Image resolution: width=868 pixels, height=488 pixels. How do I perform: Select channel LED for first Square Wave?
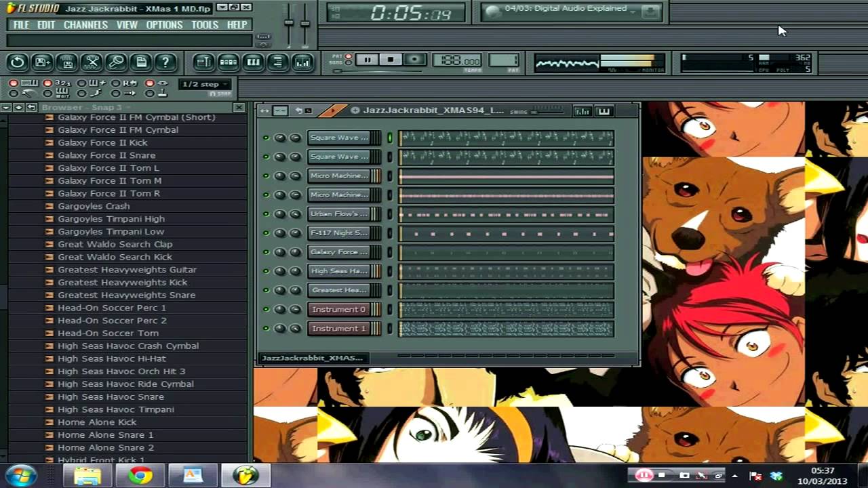click(x=390, y=138)
